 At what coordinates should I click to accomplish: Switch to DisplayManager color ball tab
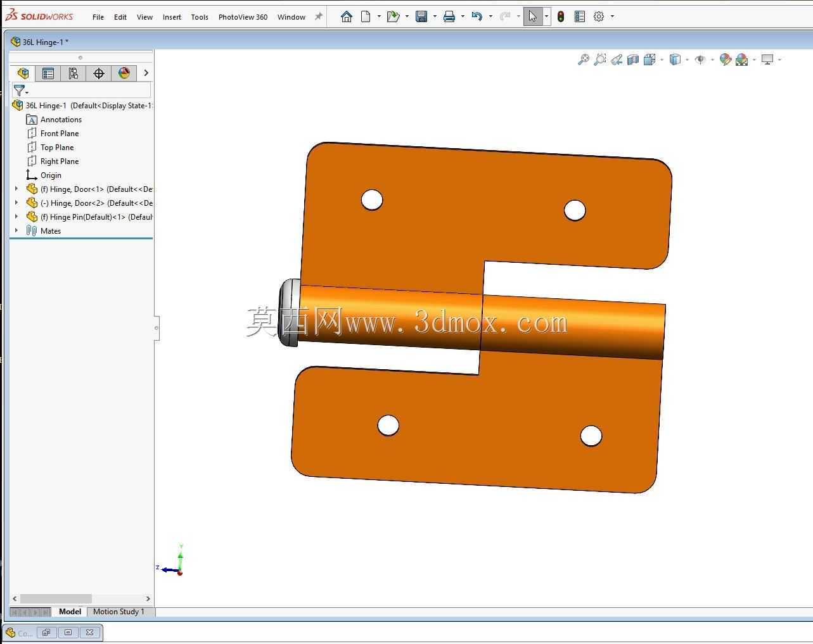124,73
